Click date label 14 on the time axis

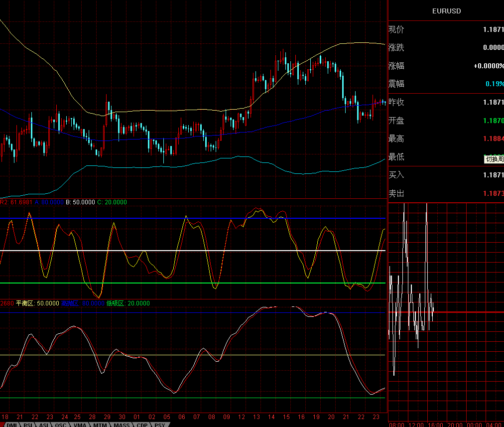[271, 417]
